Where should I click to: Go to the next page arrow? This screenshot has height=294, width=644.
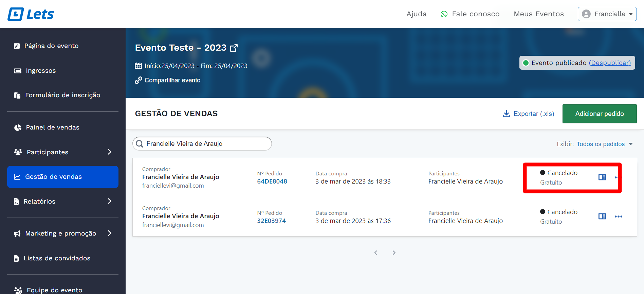[394, 253]
